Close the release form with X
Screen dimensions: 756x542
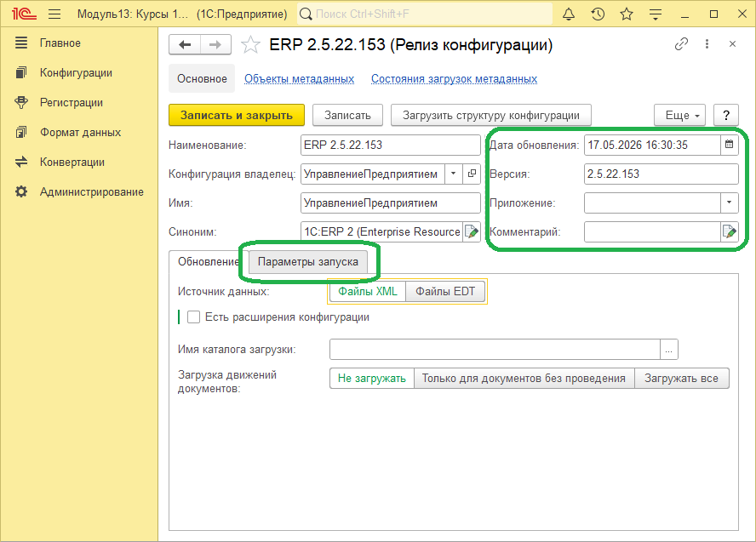pos(732,44)
